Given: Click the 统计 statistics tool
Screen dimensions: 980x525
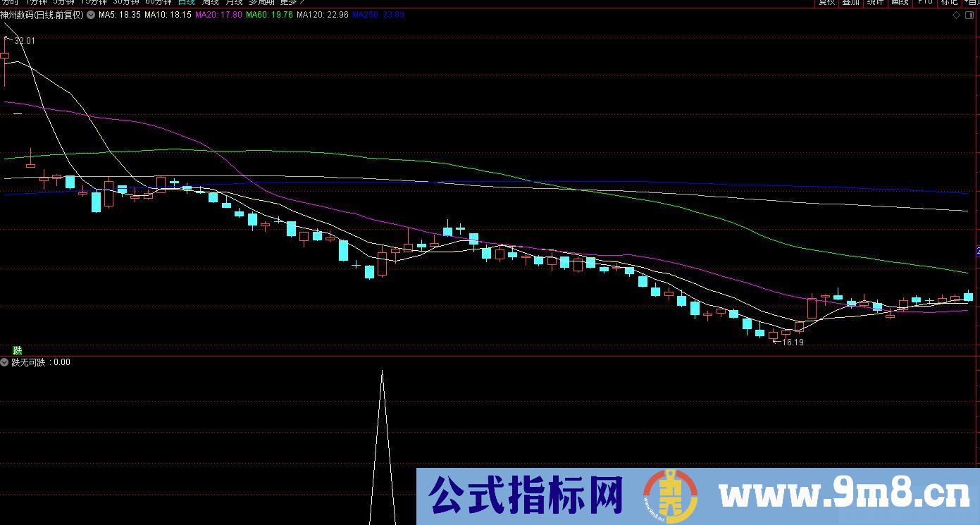Looking at the screenshot, I should [x=874, y=3].
